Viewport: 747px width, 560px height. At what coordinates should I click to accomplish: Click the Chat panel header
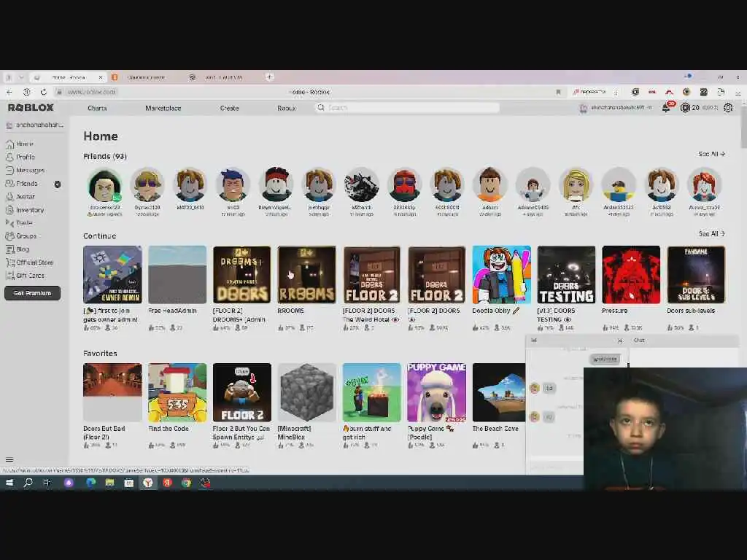coord(684,340)
